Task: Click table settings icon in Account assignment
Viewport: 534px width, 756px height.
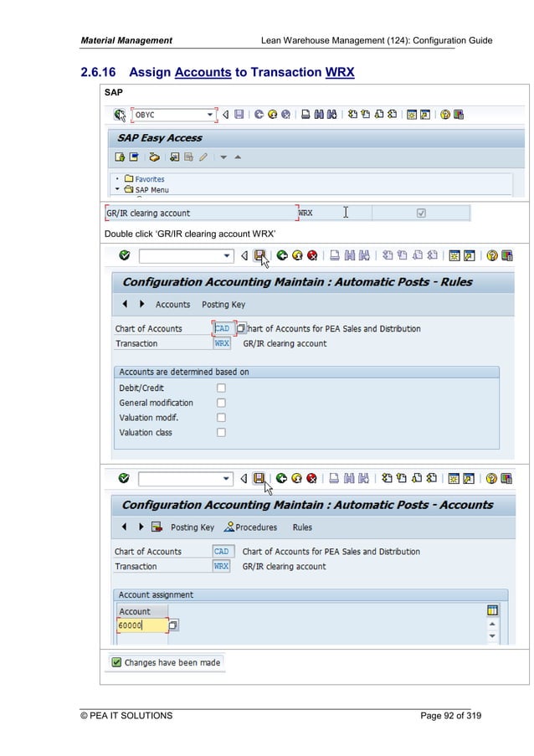Action: click(492, 610)
